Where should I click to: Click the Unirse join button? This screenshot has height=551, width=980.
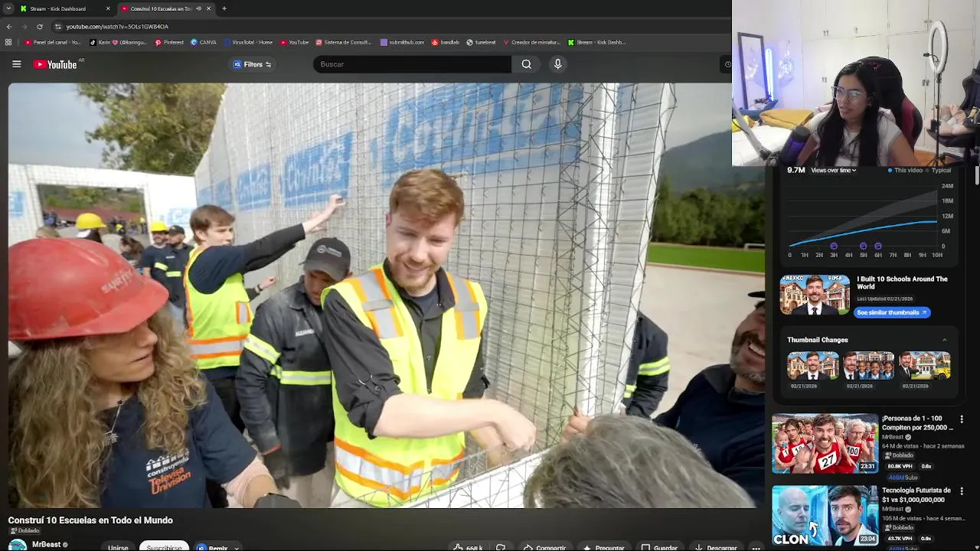point(118,547)
